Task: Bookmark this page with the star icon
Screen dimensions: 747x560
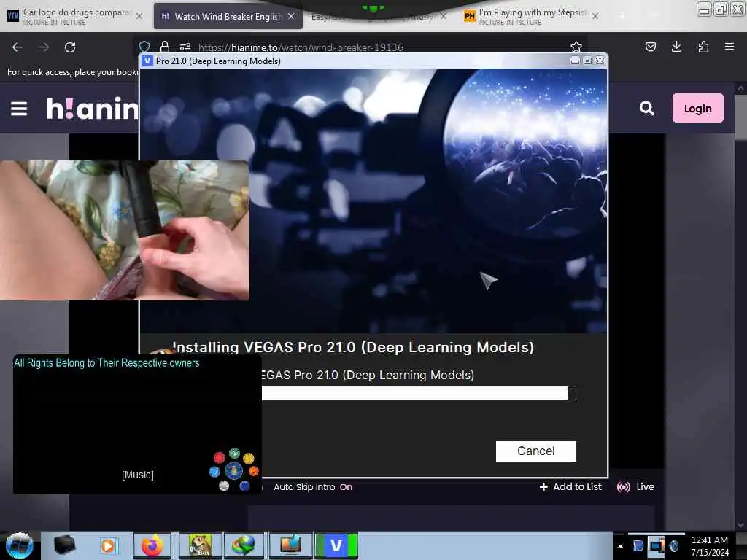Action: 576,47
